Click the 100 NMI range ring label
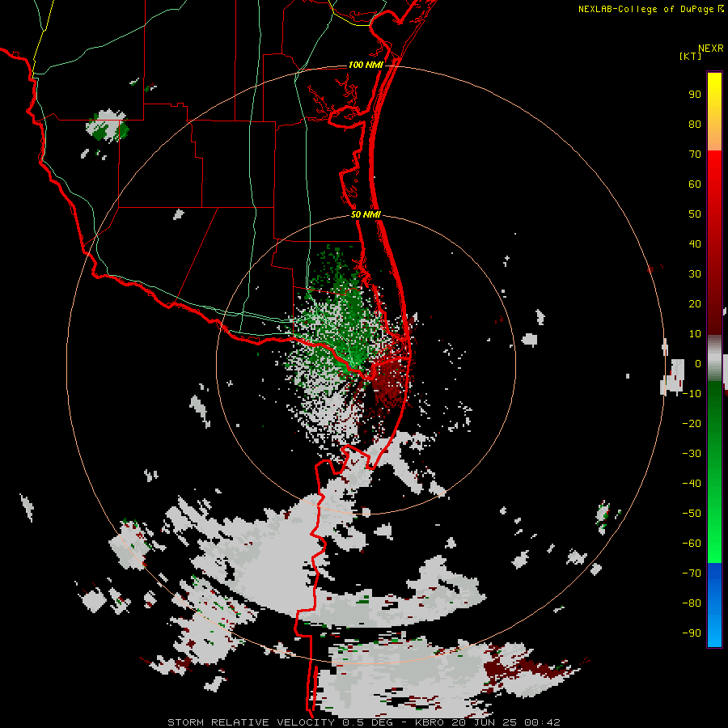The image size is (728, 728). [x=366, y=65]
